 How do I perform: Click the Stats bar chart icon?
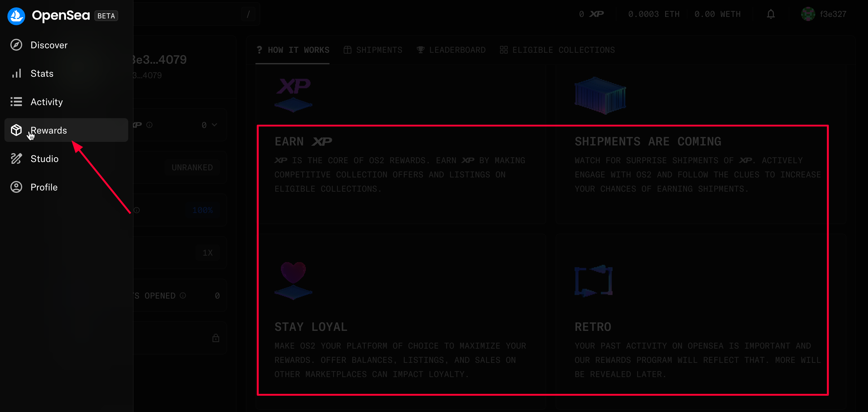(x=16, y=73)
